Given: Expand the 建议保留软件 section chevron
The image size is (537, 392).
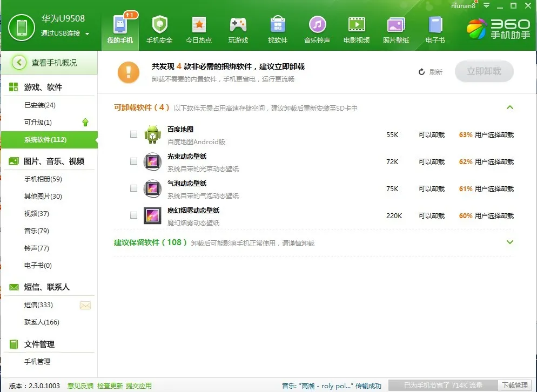Looking at the screenshot, I should tap(509, 242).
